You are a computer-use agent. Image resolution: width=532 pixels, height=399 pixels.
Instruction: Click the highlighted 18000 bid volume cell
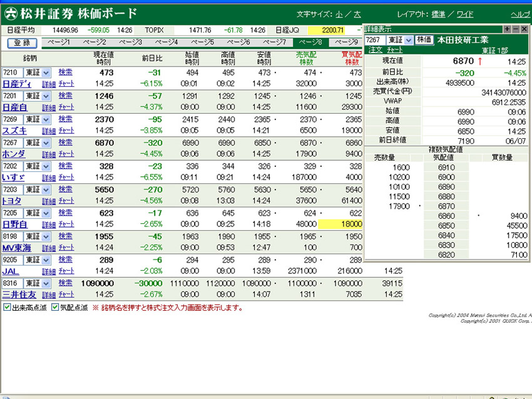[340, 224]
